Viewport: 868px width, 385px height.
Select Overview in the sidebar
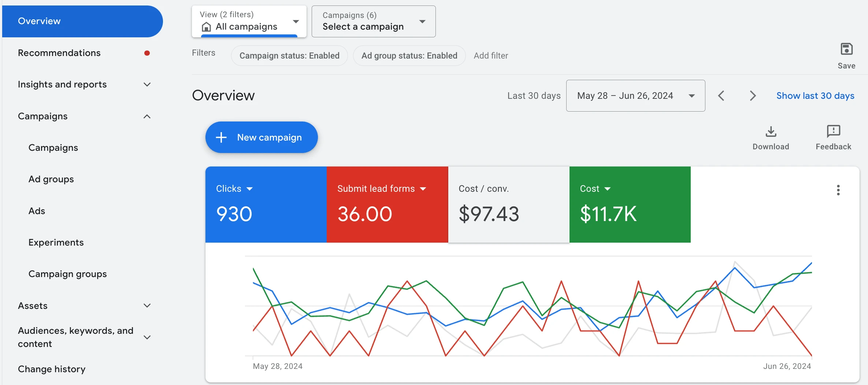[82, 21]
